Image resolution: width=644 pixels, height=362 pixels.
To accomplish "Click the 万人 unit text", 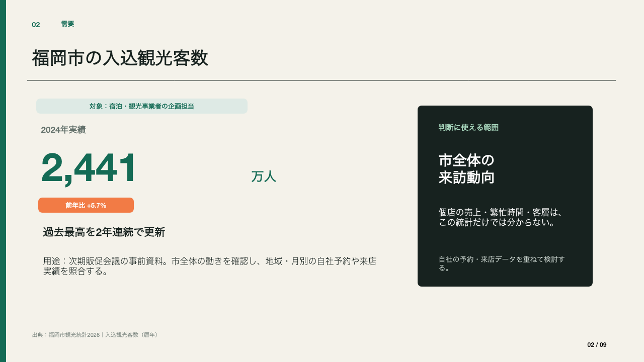I will coord(264,176).
